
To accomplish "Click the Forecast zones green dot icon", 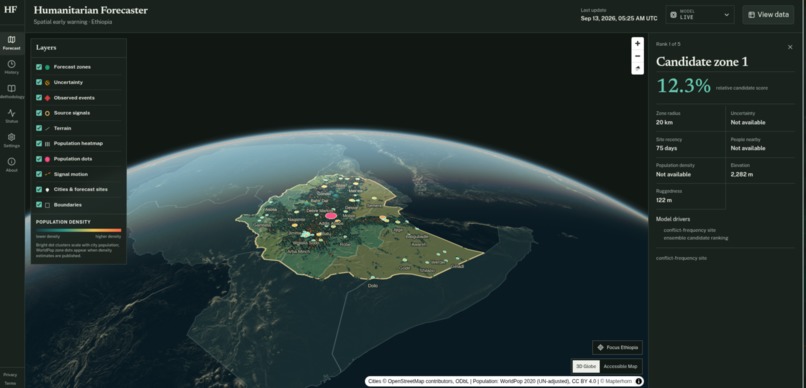I will pyautogui.click(x=47, y=67).
